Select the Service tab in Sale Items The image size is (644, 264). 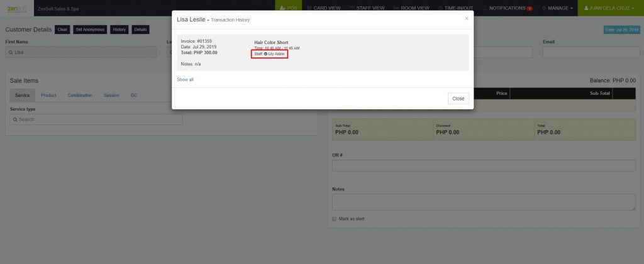(22, 96)
